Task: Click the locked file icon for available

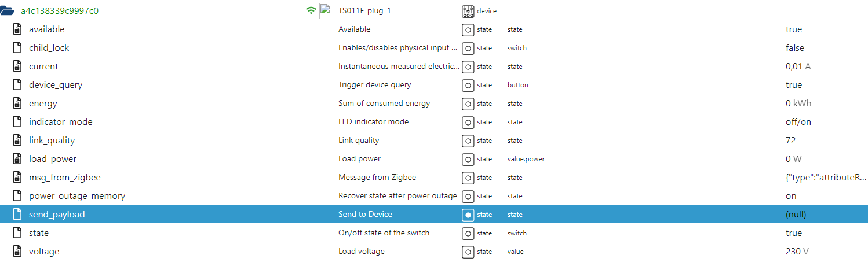Action: click(17, 29)
